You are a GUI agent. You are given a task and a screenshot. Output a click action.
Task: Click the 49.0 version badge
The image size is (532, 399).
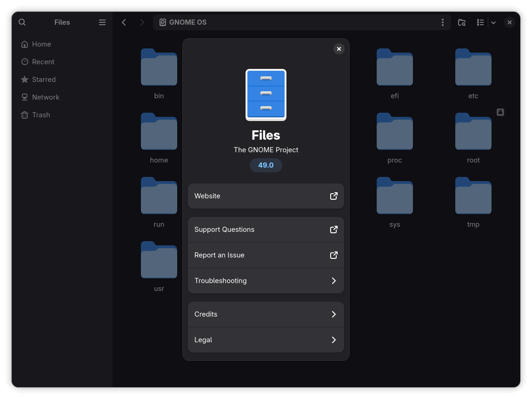tap(266, 165)
